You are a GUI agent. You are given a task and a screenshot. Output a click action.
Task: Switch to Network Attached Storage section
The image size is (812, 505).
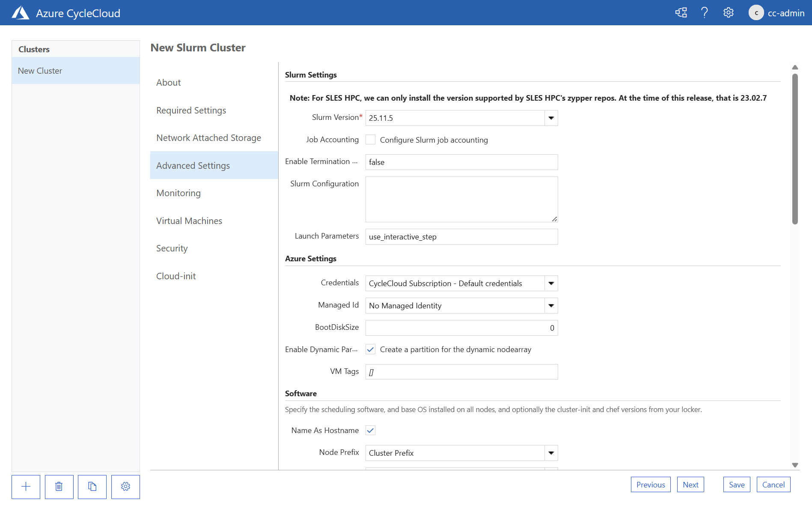click(214, 137)
